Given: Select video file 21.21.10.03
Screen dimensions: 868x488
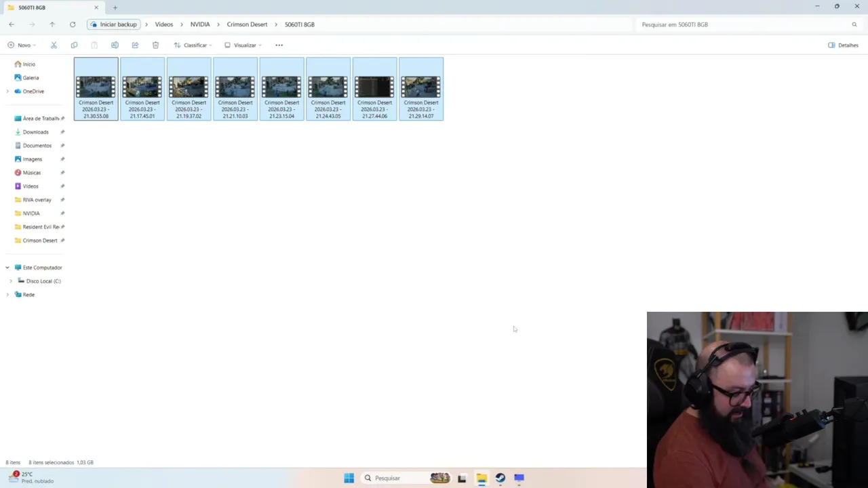Looking at the screenshot, I should [x=235, y=89].
